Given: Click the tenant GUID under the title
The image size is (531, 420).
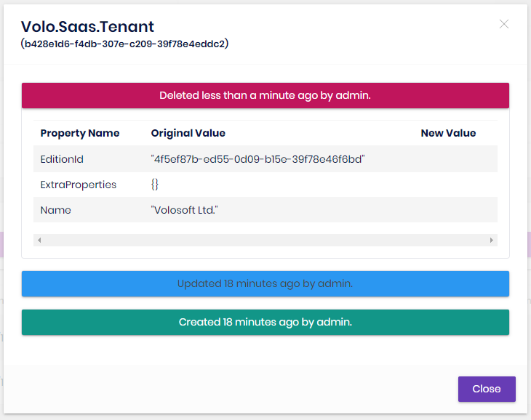Looking at the screenshot, I should coord(125,44).
